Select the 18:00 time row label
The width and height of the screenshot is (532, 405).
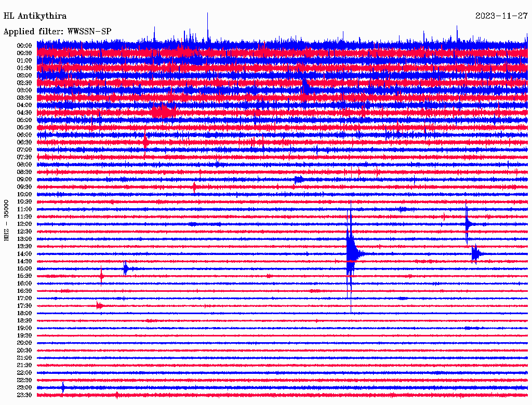click(24, 314)
